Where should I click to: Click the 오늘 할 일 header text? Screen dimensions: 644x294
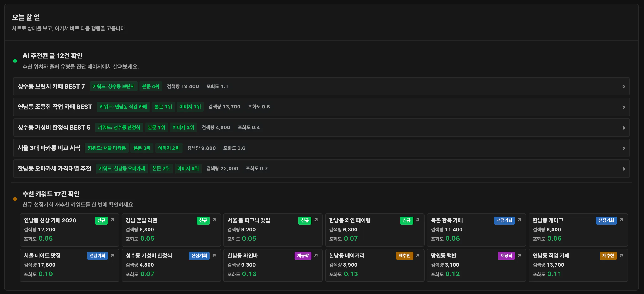pos(26,17)
